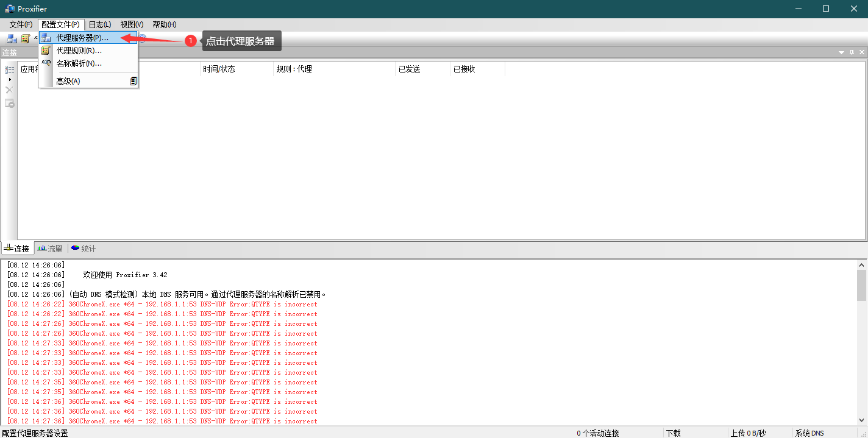This screenshot has width=868, height=438.
Task: Open the 文件(F) menu
Action: (21, 24)
